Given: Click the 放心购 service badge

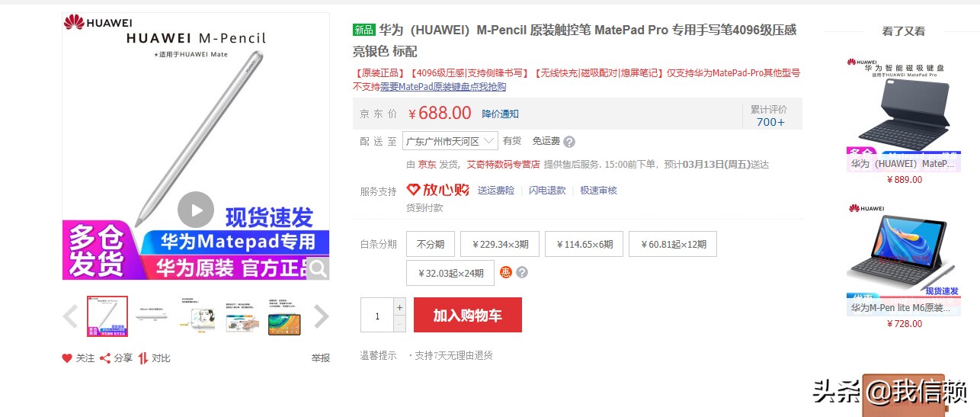Looking at the screenshot, I should click(x=437, y=190).
